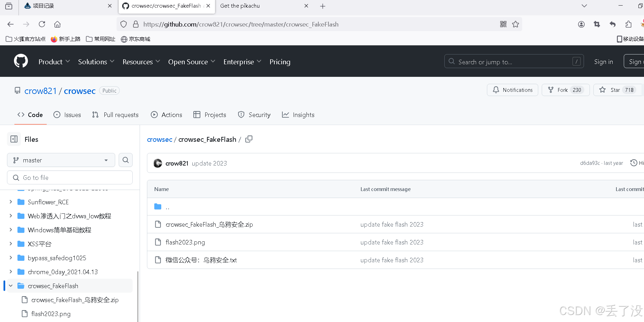This screenshot has height=322, width=644.
Task: Collapse the crowsec_FakeFlash folder in tree
Action: click(x=11, y=286)
